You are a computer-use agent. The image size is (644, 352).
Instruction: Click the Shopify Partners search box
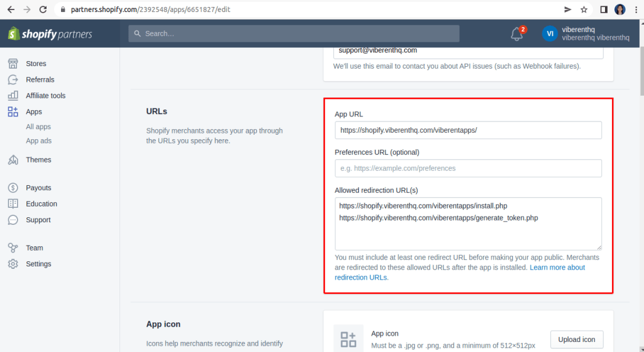coord(294,33)
